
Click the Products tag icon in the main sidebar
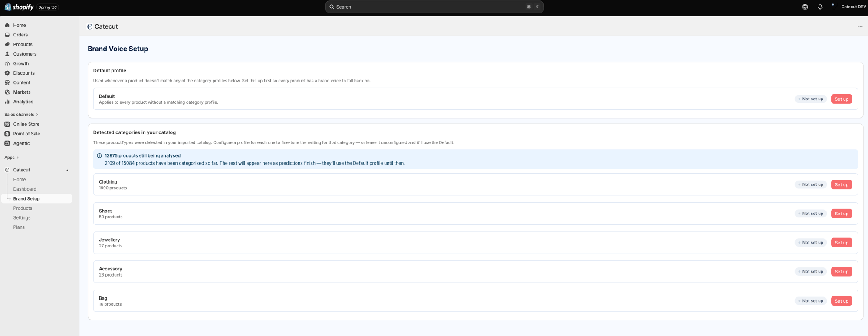7,44
